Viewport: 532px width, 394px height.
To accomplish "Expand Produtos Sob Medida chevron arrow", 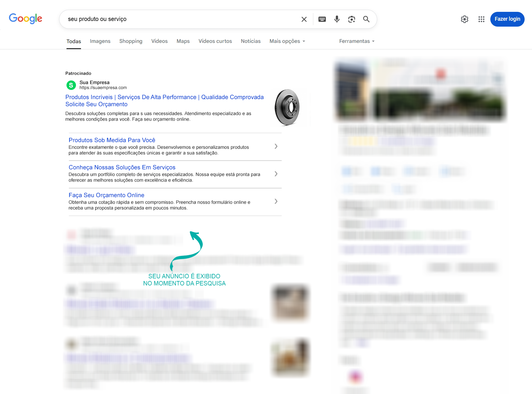I will [x=276, y=146].
